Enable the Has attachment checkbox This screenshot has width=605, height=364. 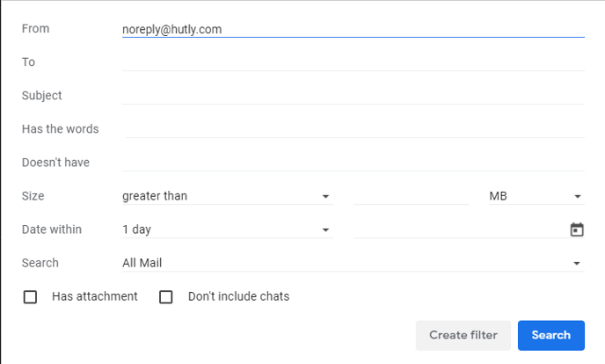(30, 297)
